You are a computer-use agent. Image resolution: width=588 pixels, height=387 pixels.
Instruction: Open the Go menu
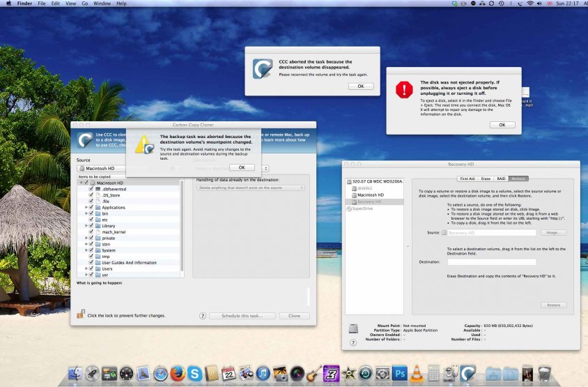click(85, 3)
